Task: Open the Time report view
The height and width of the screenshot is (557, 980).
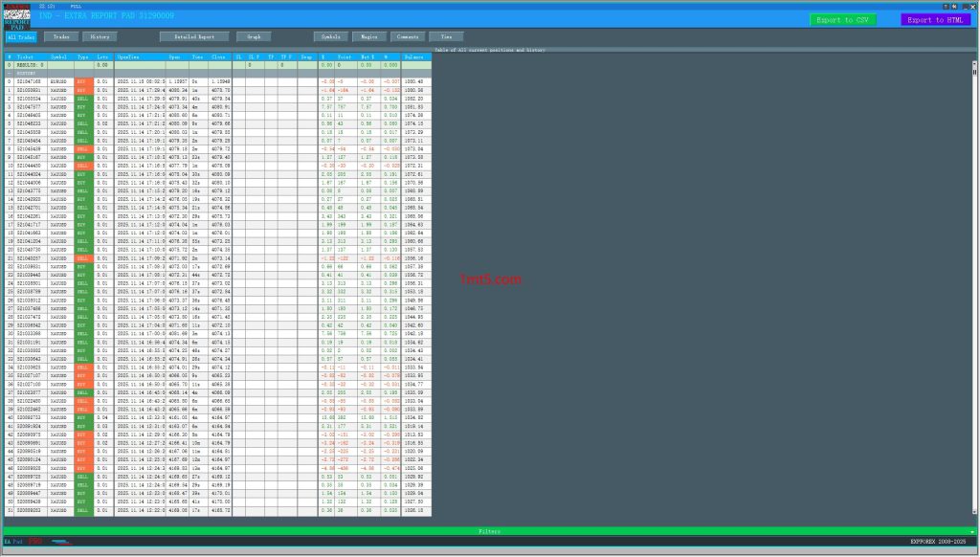Action: point(442,36)
